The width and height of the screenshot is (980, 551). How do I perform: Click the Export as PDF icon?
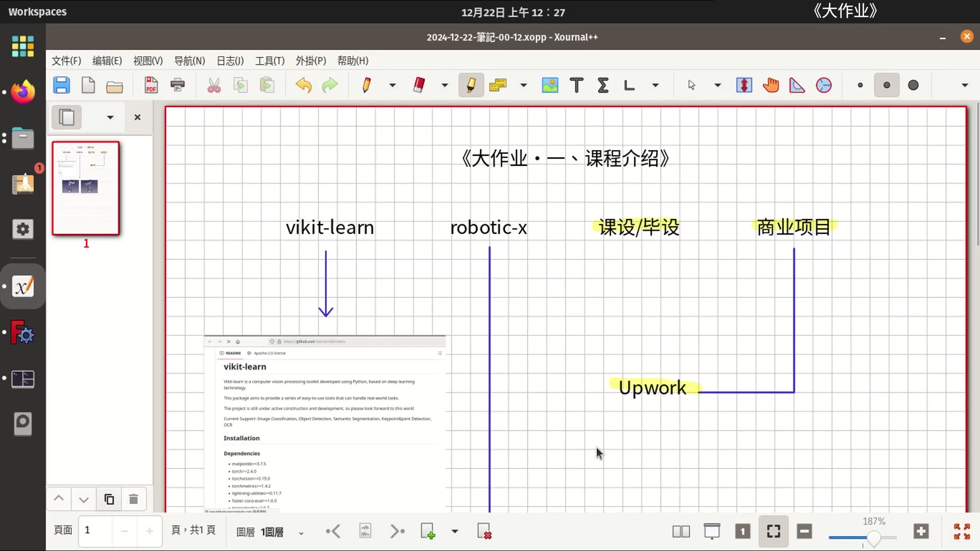151,85
